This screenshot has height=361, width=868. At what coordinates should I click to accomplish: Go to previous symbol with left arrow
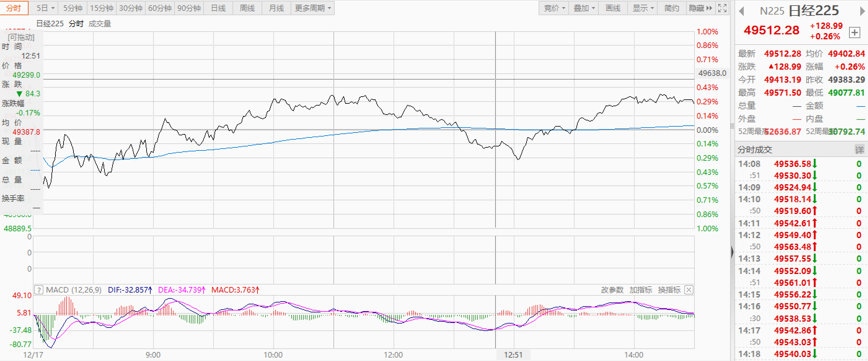click(741, 11)
